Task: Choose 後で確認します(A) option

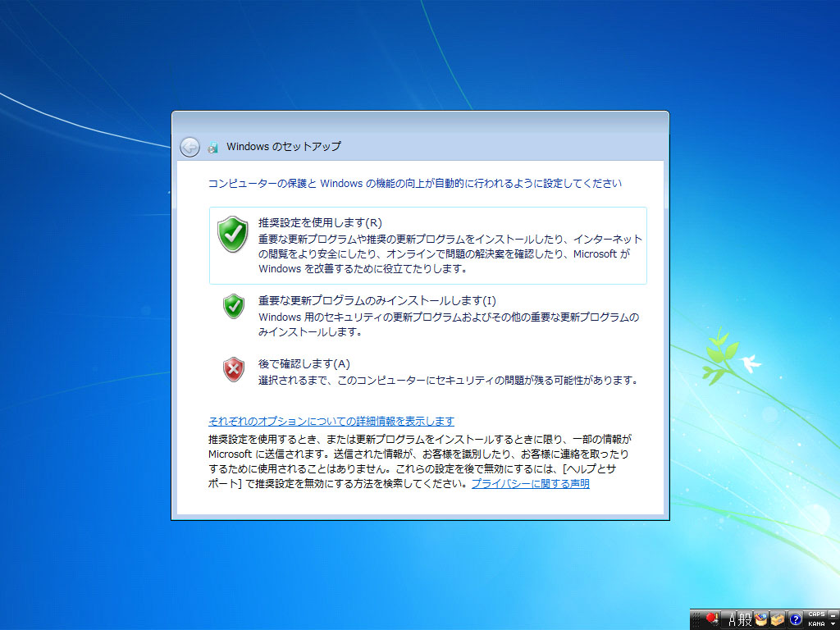Action: tap(304, 363)
